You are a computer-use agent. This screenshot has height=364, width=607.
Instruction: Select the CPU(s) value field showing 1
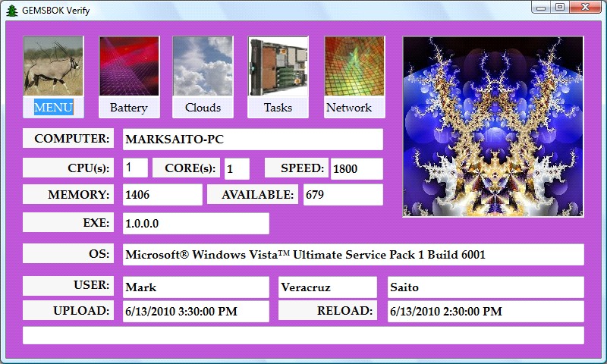click(135, 168)
